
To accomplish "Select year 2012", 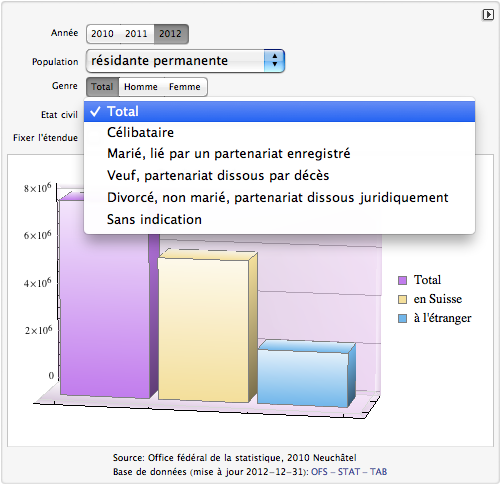I will pyautogui.click(x=171, y=34).
